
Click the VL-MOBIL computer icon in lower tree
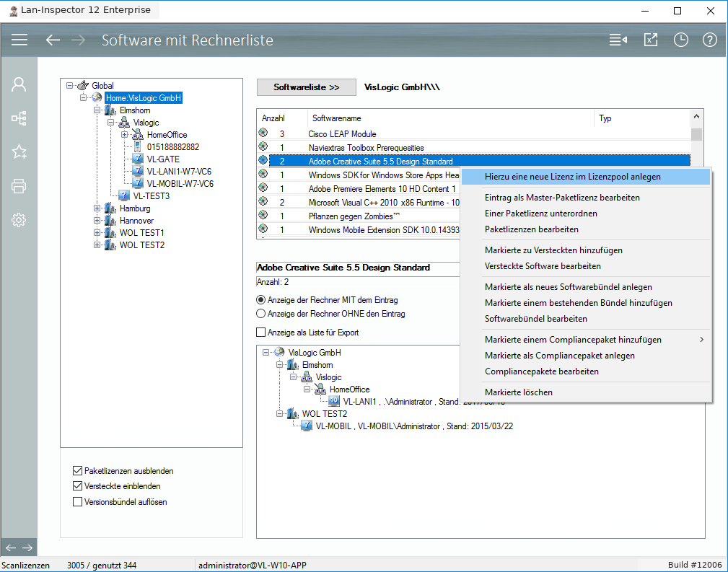307,426
